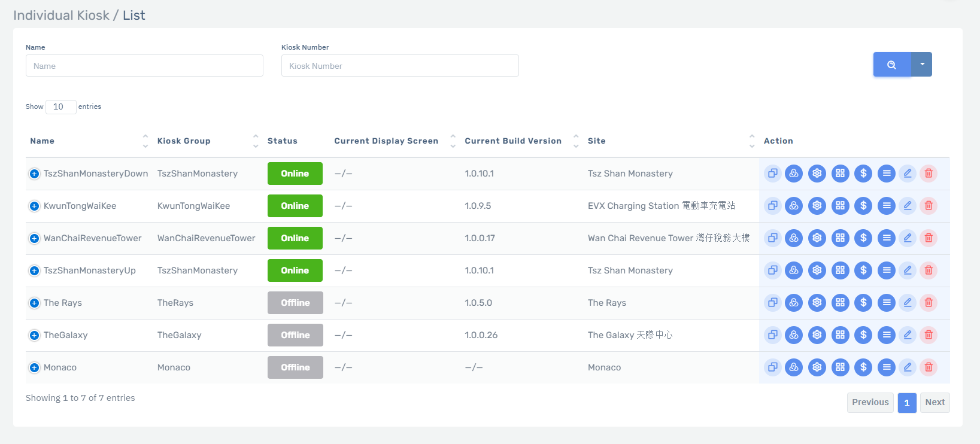
Task: Sort by Current Display Screen column
Action: 395,141
